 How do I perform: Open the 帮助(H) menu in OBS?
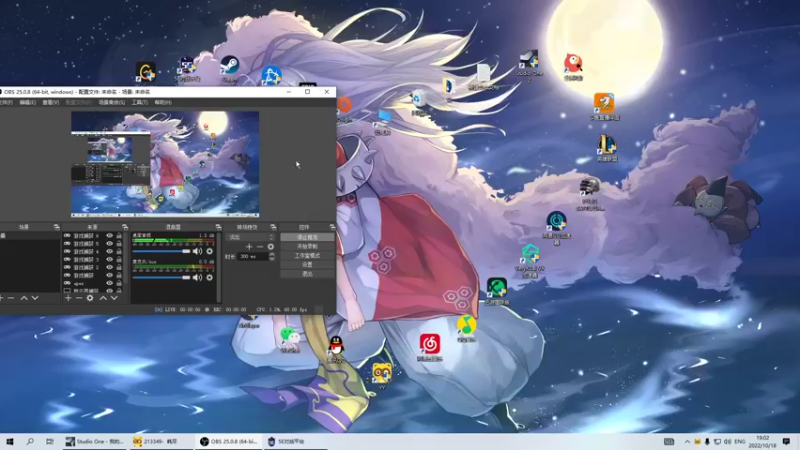tap(163, 103)
